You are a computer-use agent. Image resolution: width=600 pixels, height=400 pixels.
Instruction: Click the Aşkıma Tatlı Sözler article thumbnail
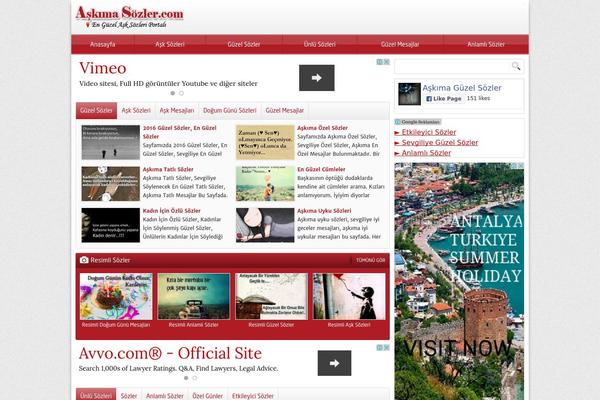111,184
